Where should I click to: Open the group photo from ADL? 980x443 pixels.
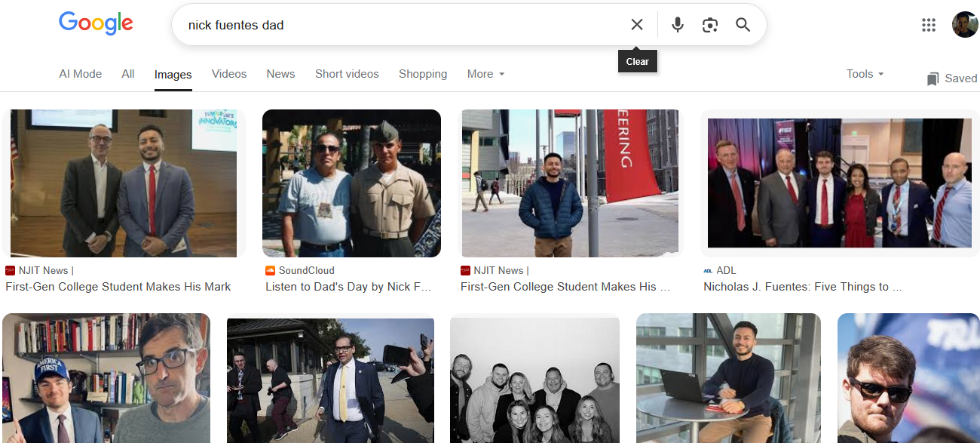tap(840, 183)
